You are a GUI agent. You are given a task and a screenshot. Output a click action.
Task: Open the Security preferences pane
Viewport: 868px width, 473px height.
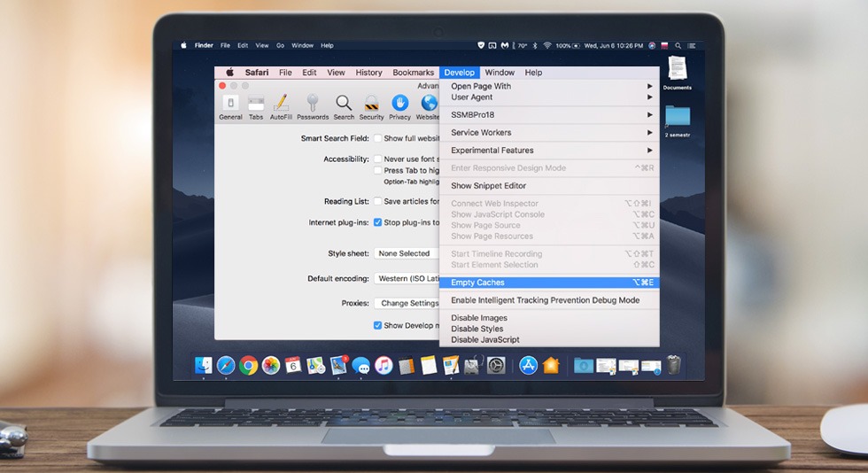pyautogui.click(x=371, y=107)
